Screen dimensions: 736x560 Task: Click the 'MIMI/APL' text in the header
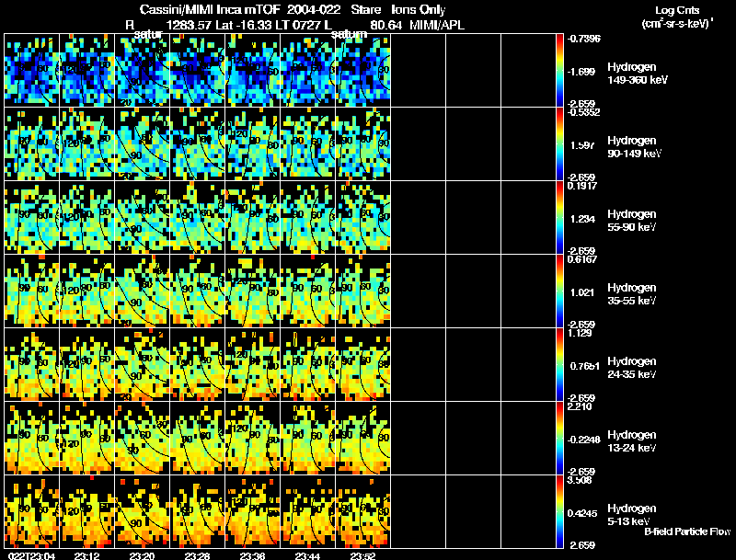[x=437, y=25]
